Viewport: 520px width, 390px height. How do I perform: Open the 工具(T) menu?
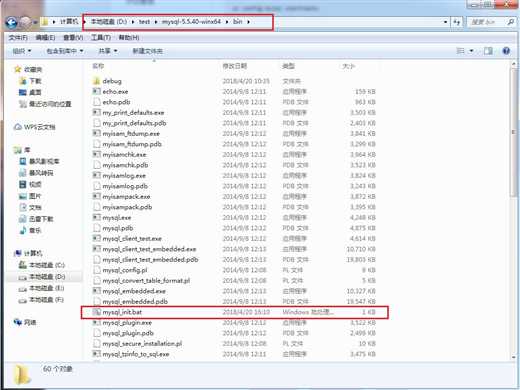[101, 38]
